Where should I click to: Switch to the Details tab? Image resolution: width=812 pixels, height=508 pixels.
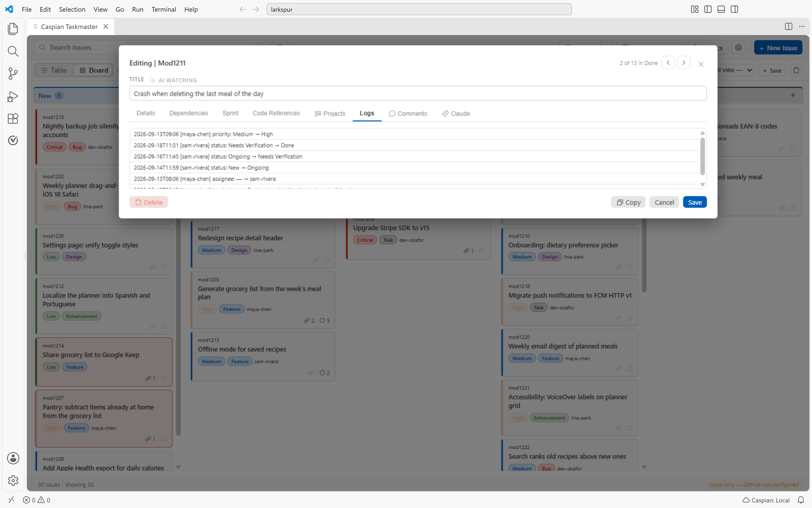146,113
